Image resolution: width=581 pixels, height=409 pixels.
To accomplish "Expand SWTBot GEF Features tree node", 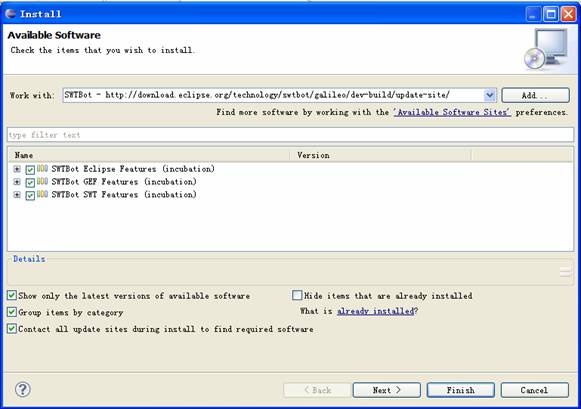I will click(x=17, y=182).
